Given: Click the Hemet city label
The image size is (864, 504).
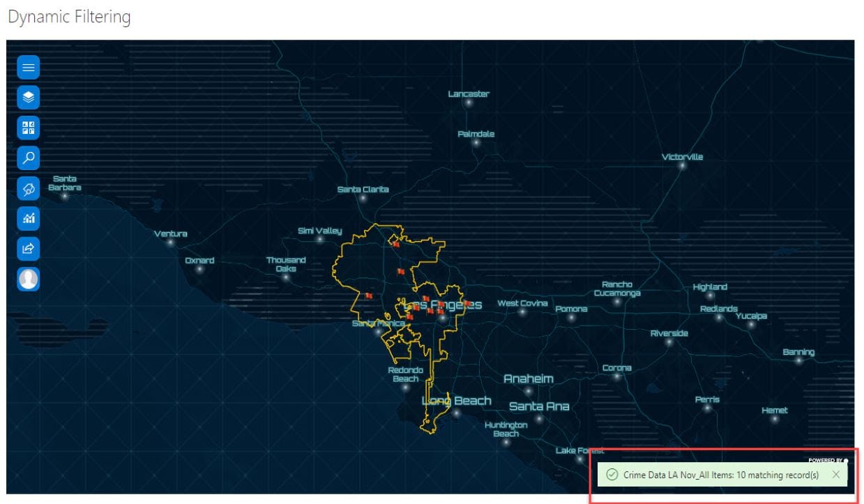Looking at the screenshot, I should click(774, 411).
